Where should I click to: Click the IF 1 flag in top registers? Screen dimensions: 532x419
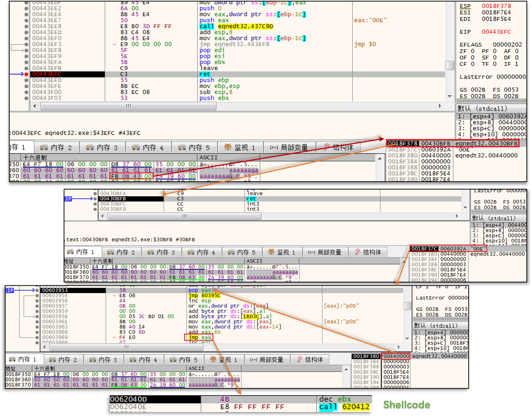[511, 64]
